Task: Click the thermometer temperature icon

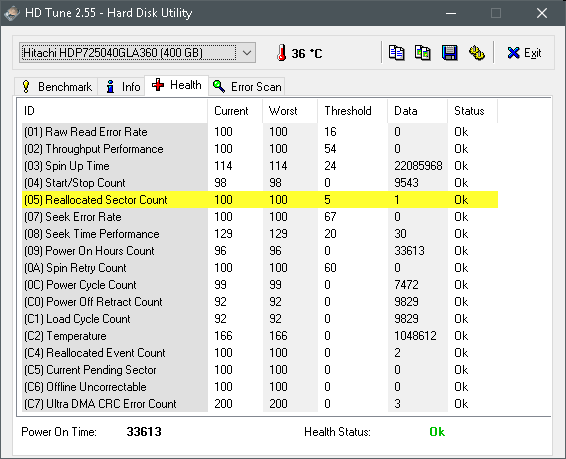Action: tap(282, 53)
